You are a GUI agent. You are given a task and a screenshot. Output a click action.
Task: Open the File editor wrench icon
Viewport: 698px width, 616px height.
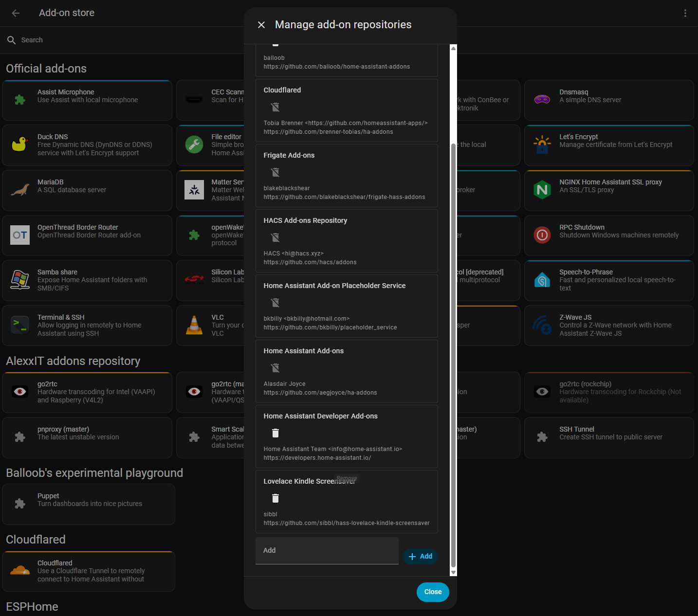(194, 145)
